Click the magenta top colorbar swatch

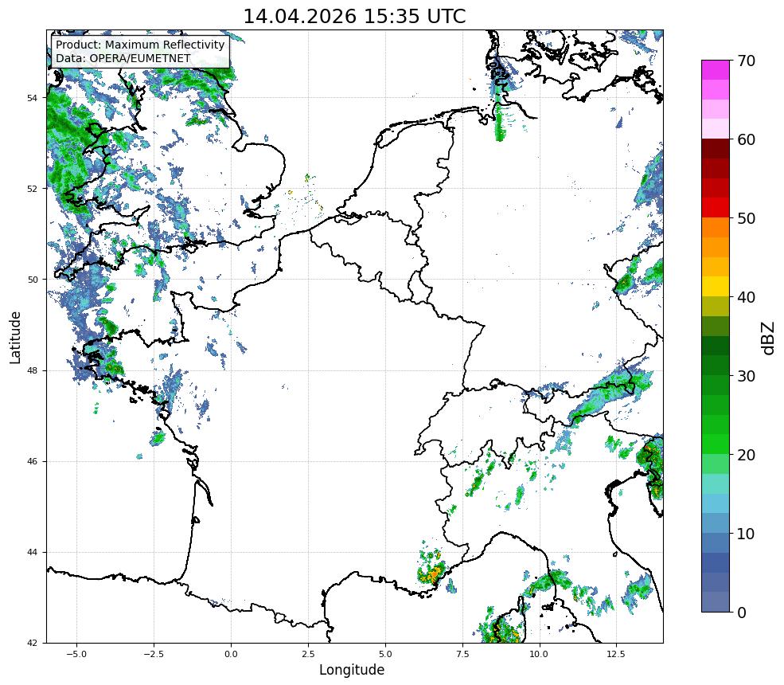(716, 70)
